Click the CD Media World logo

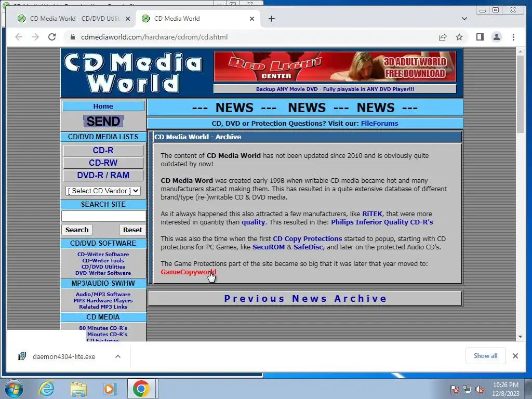[133, 73]
